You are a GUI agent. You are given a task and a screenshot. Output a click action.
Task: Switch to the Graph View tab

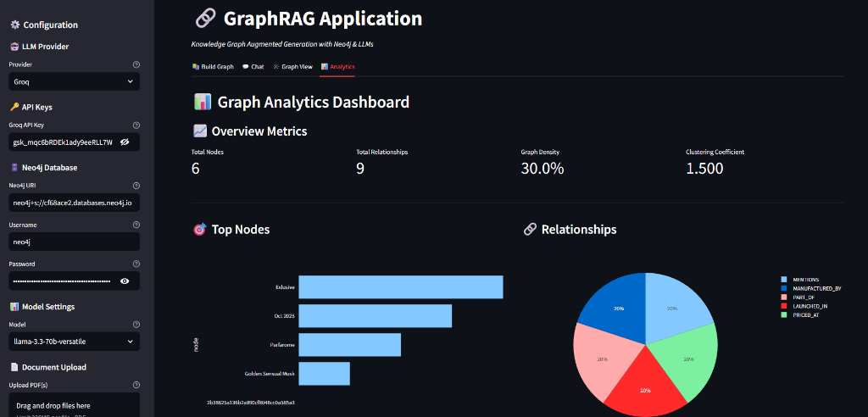pyautogui.click(x=292, y=66)
